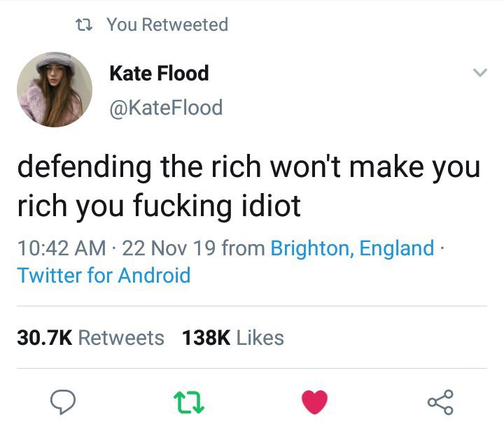Open Kate Flood's profile picture
The height and width of the screenshot is (433, 504).
pyautogui.click(x=55, y=90)
